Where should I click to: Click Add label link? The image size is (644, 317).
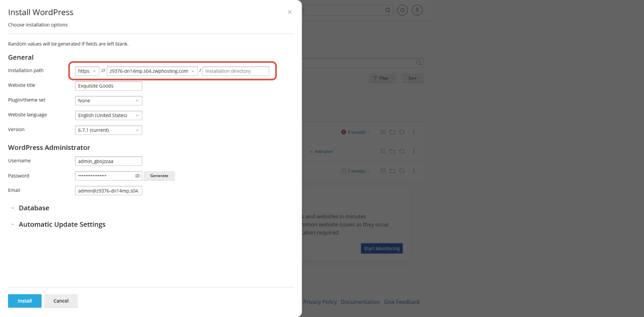coord(321,152)
